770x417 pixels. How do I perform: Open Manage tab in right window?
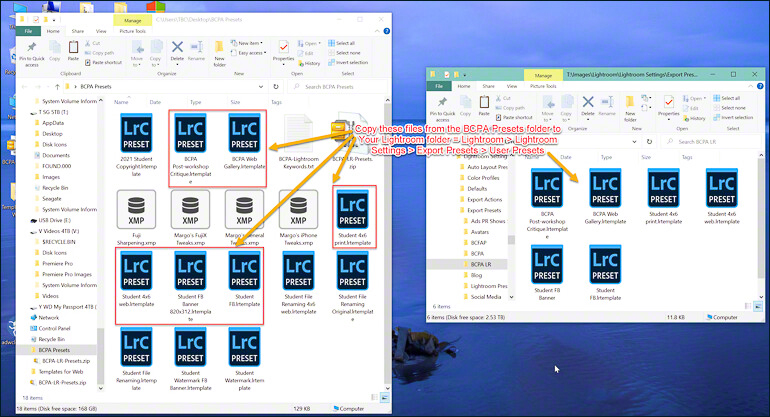coord(543,76)
